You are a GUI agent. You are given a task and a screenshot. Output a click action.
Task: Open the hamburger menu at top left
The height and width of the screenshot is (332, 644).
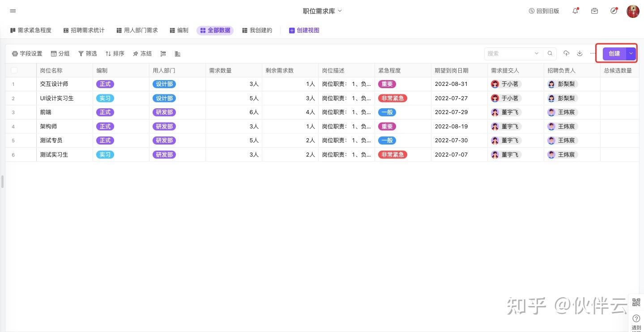click(x=13, y=11)
